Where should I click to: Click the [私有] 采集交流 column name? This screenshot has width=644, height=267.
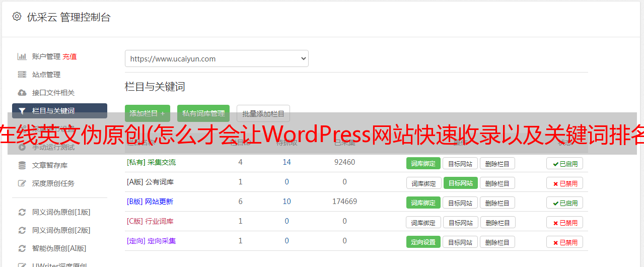(x=151, y=162)
